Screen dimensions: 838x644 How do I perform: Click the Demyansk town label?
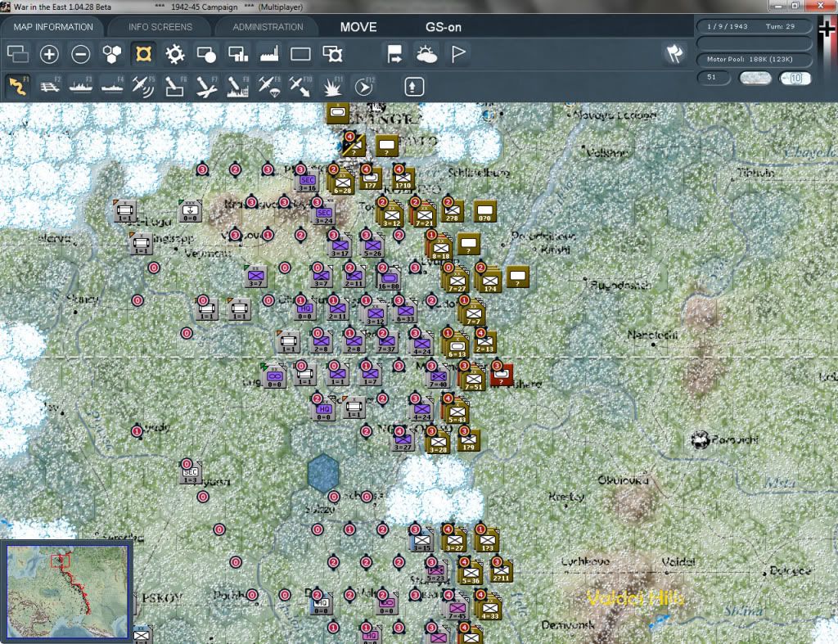(568, 624)
